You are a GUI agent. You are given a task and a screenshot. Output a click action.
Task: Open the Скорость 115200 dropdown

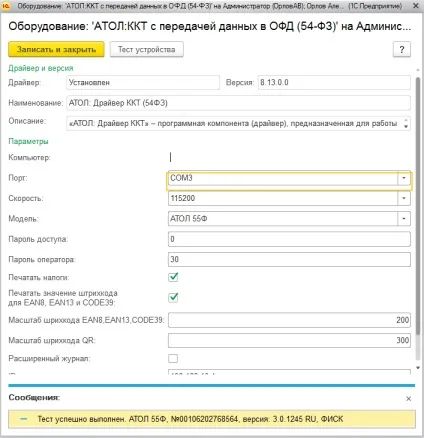[404, 198]
